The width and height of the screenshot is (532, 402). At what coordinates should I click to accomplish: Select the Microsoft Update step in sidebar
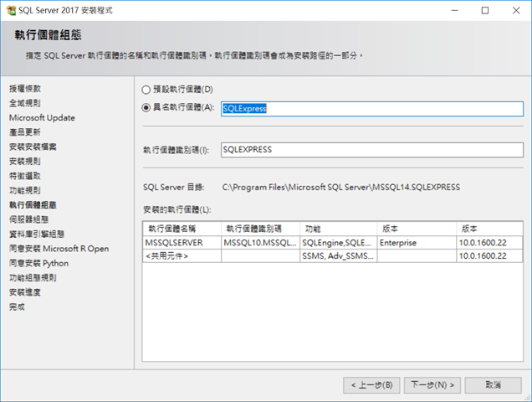[42, 117]
